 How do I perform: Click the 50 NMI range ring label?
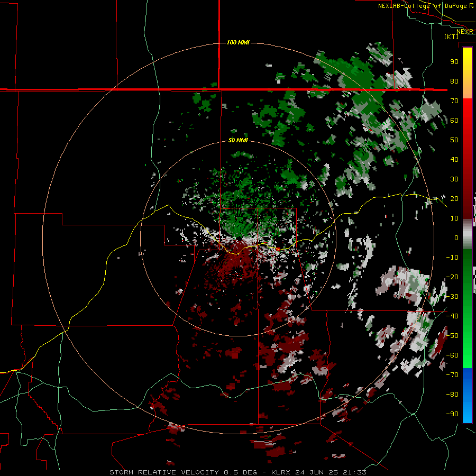238,140
